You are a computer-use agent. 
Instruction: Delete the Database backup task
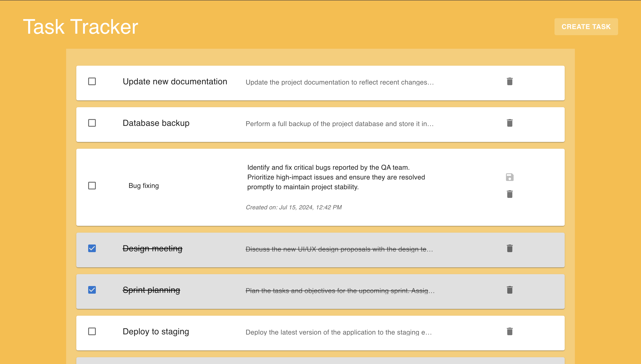click(x=509, y=123)
